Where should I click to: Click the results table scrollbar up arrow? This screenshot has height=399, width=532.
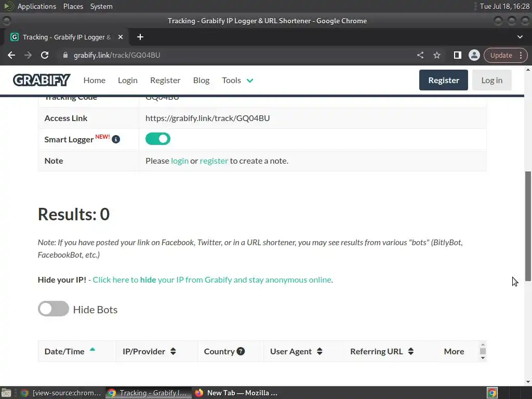pyautogui.click(x=483, y=344)
